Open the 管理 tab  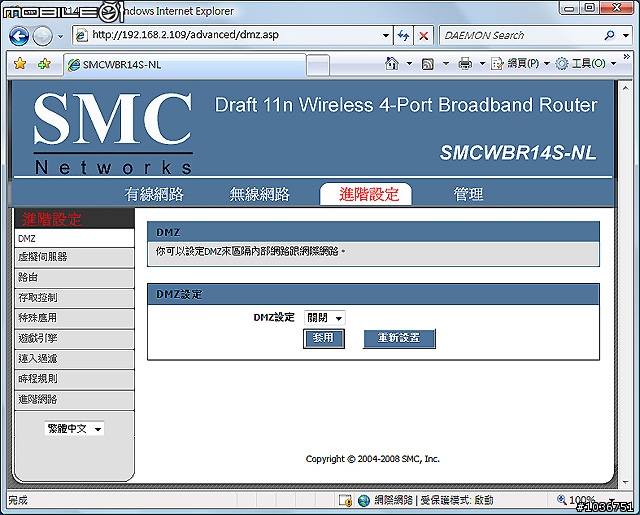469,194
